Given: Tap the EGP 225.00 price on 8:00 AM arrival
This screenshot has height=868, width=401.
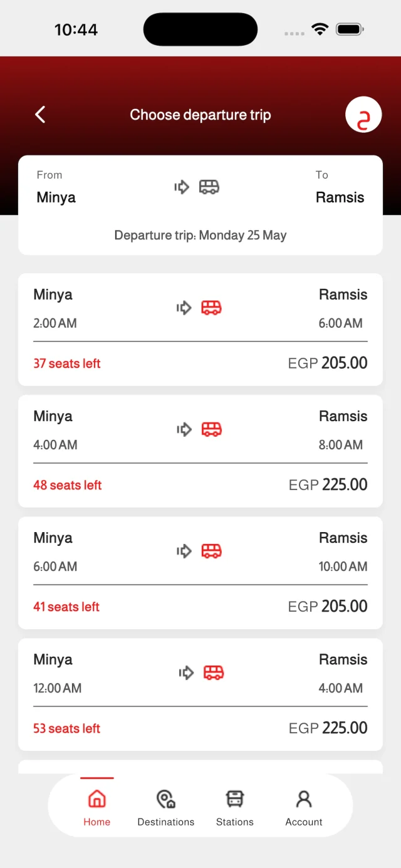Looking at the screenshot, I should [328, 484].
